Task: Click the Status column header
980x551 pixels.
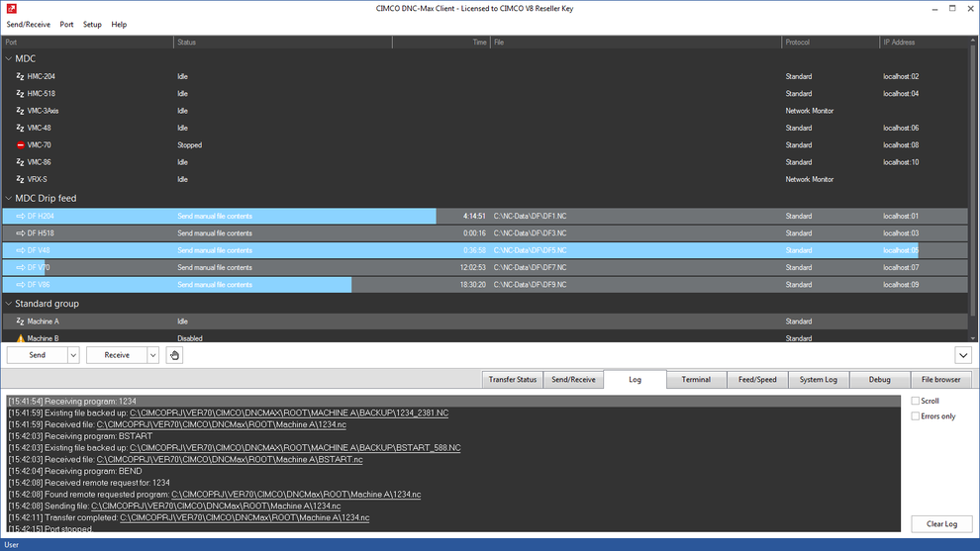Action: click(x=282, y=42)
